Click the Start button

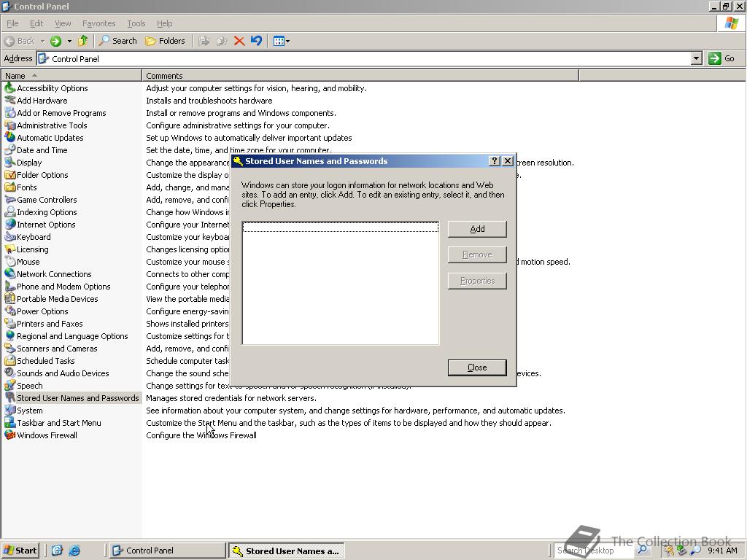tap(20, 551)
